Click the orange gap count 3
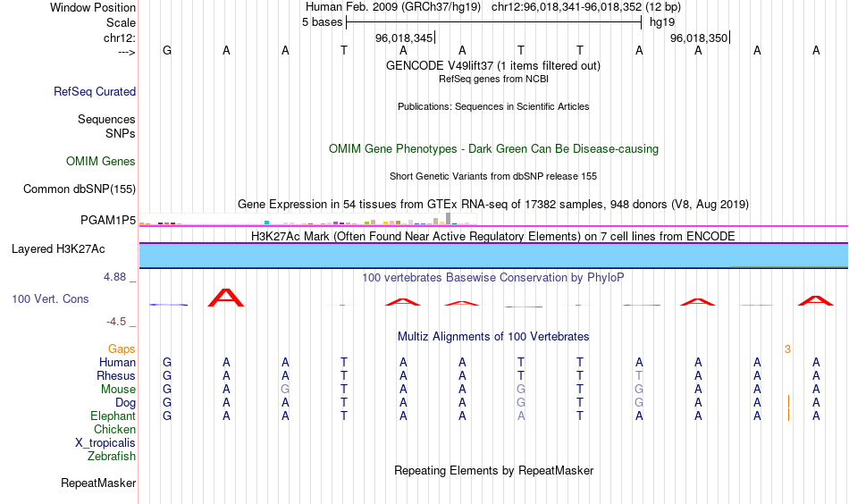The image size is (849, 504). [788, 349]
